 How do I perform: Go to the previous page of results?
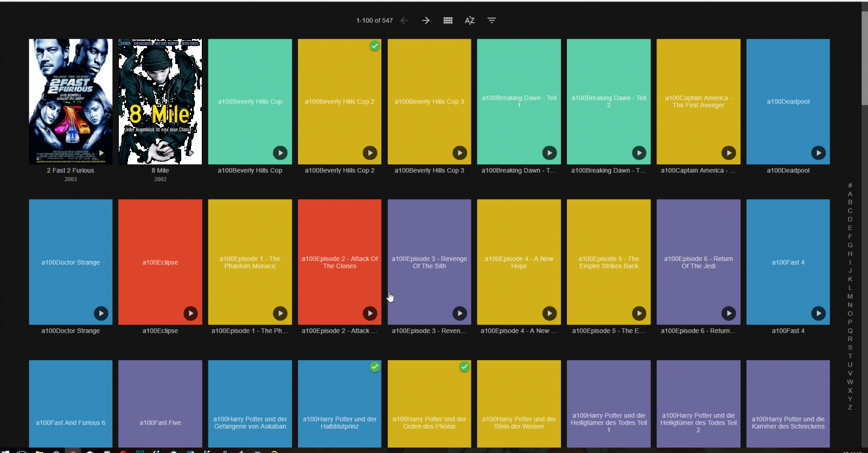coord(404,21)
